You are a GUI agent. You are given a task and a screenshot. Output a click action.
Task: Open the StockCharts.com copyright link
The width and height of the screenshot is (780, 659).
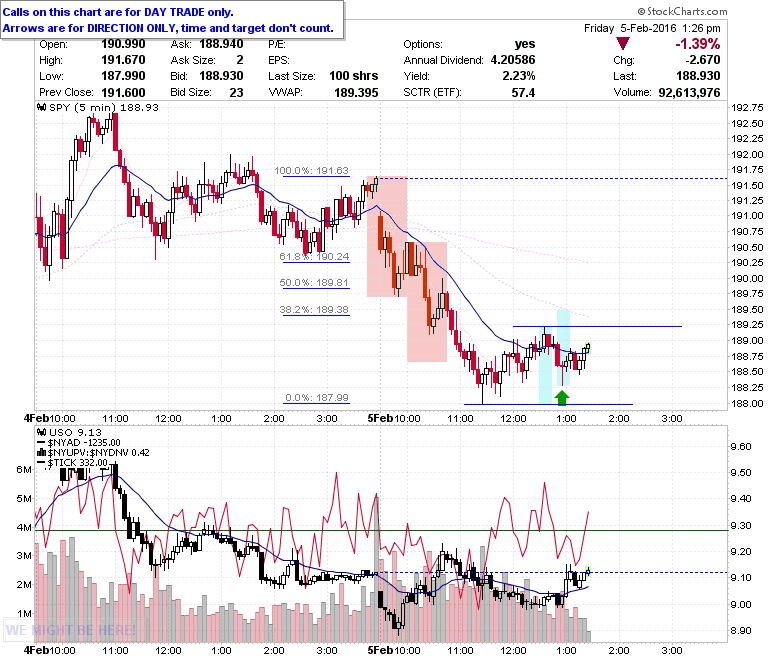[x=682, y=11]
